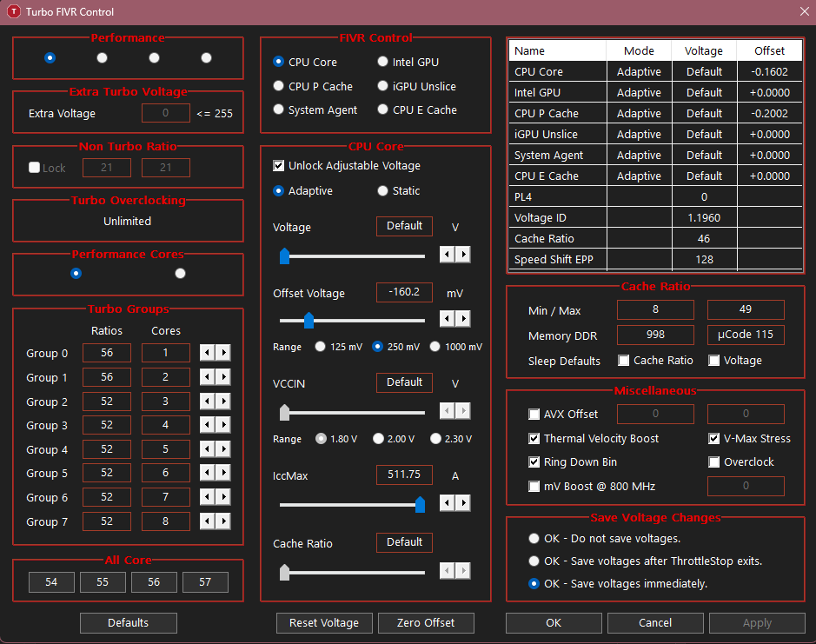Increase Group 1 ratio with right arrow

click(223, 377)
